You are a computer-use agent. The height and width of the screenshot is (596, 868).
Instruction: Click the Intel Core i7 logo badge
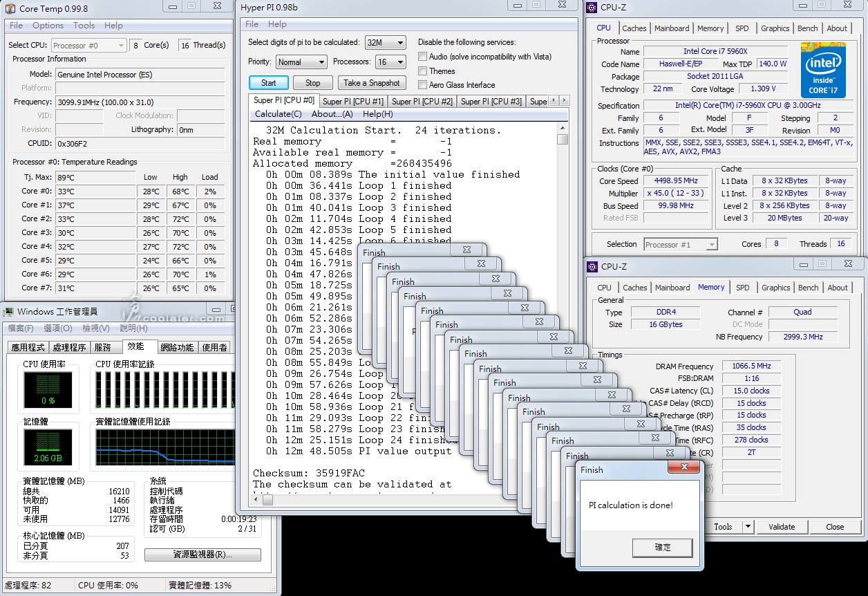[x=822, y=70]
